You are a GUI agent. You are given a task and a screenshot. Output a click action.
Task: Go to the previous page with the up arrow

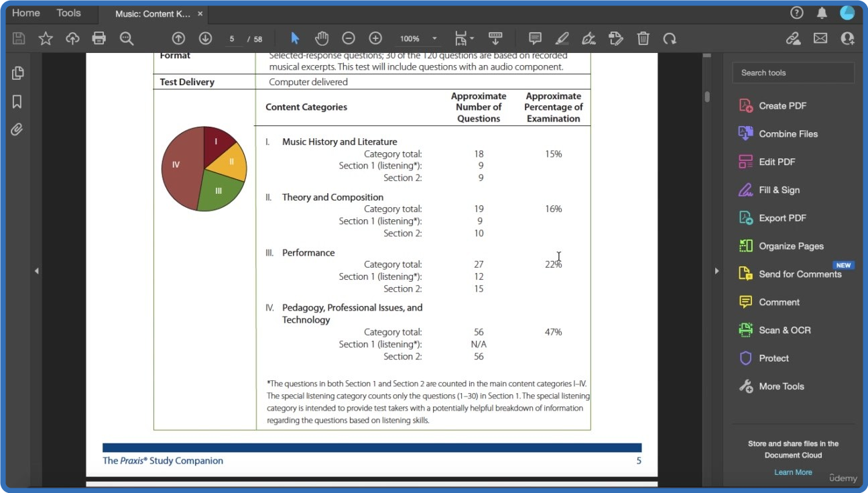coord(178,38)
